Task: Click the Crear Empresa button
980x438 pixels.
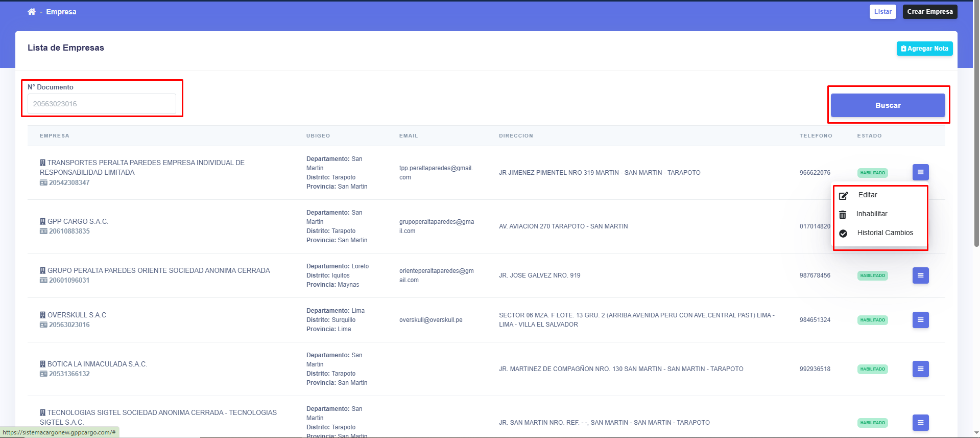Action: 929,12
